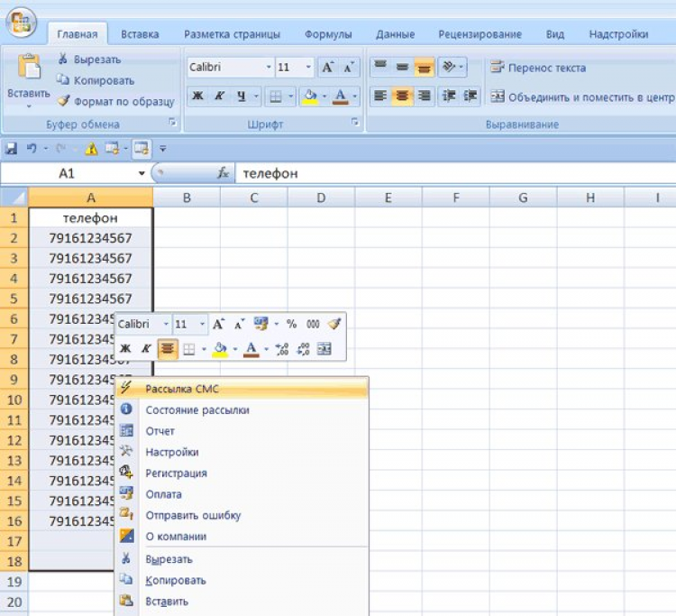
Task: Switch to Вид tab
Action: click(555, 34)
